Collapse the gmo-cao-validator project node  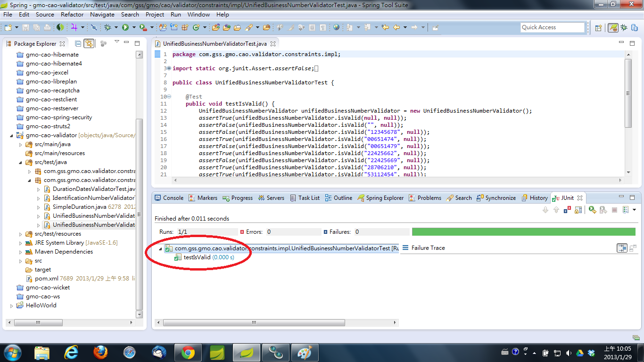(12, 135)
